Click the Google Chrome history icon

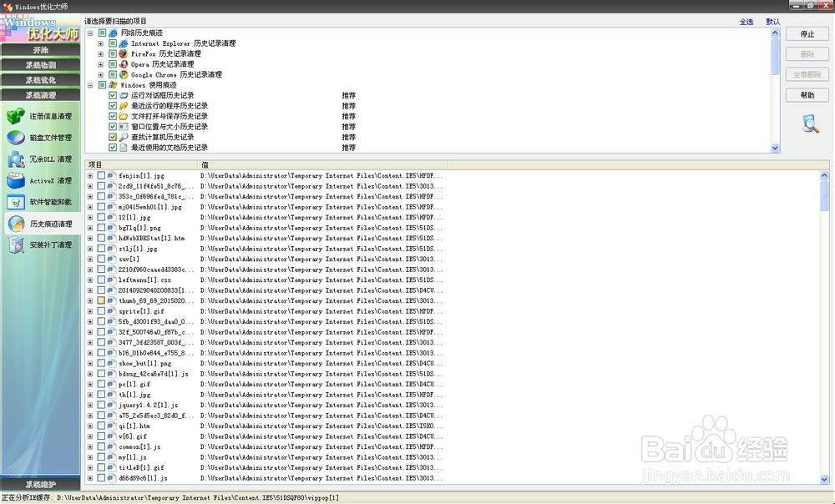click(124, 74)
